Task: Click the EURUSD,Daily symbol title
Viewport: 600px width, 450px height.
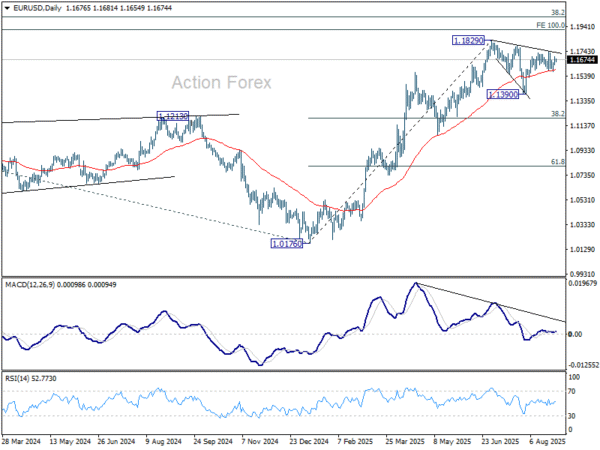Action: pos(37,8)
